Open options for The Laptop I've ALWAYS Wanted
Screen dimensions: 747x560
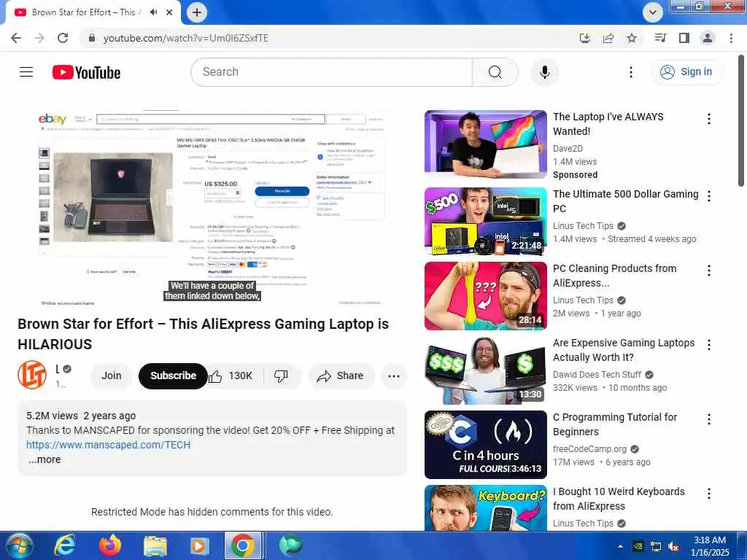(x=709, y=119)
